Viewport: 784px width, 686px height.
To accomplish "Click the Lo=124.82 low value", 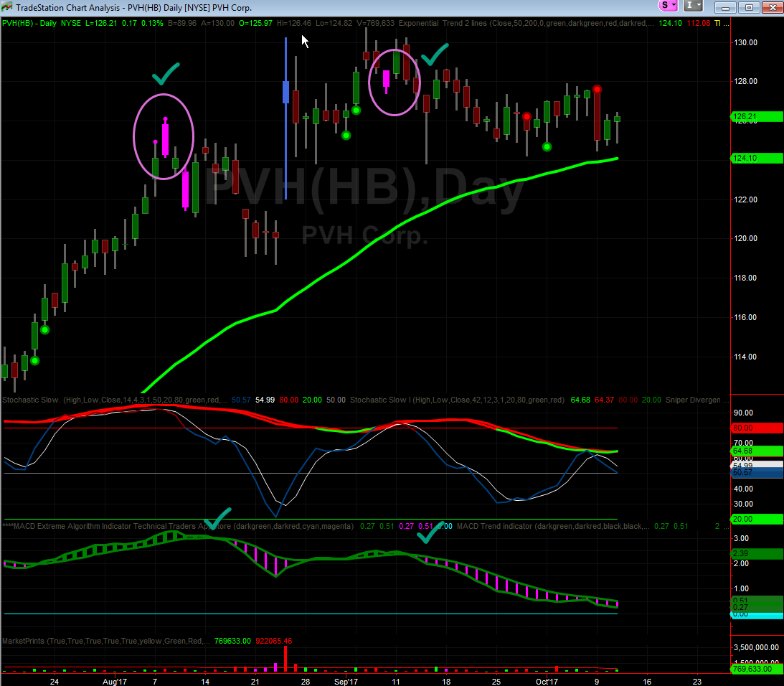I will pos(334,23).
